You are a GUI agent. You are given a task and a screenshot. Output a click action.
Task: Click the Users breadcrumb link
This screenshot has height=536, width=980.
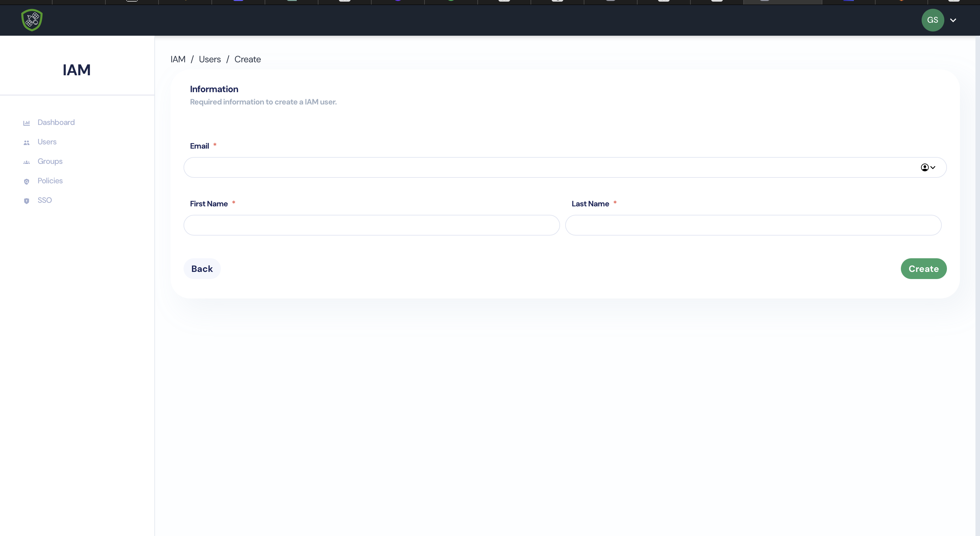[x=209, y=59]
